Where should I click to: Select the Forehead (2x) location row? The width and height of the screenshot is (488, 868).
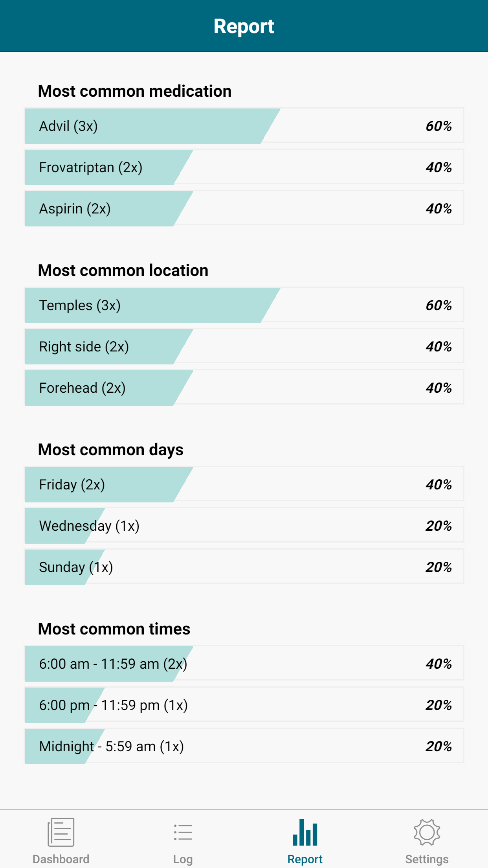[x=244, y=387]
